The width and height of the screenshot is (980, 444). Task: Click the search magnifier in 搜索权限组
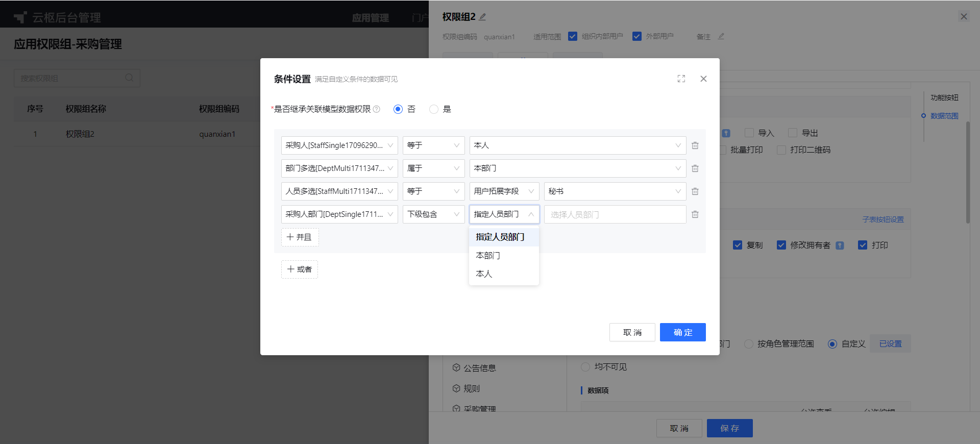129,78
